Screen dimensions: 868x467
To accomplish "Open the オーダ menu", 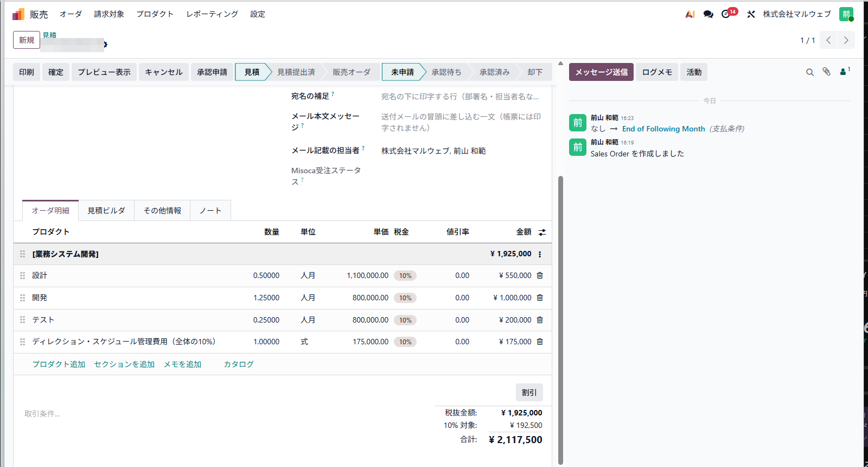I will (x=71, y=14).
